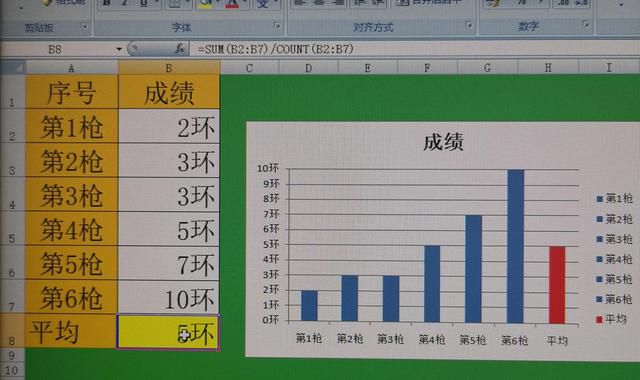Screen dimensions: 640x380
Task: Select the yellow 平均 result cell B8
Action: (168, 332)
